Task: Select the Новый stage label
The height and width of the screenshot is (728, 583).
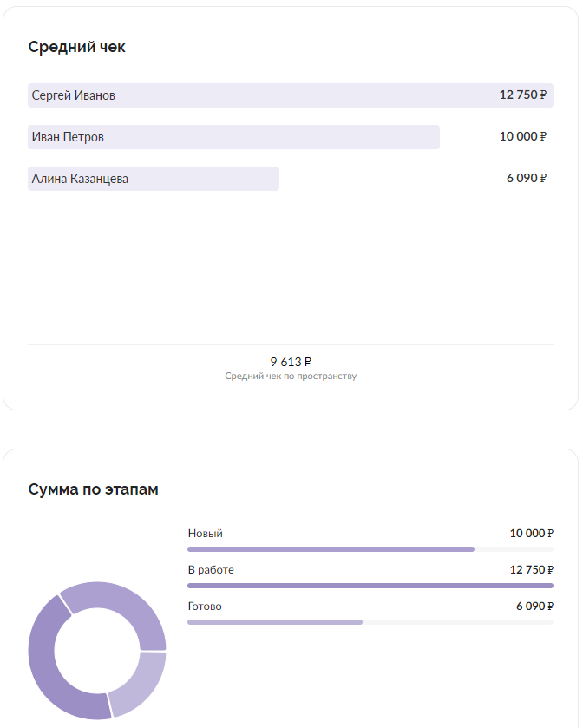Action: coord(205,534)
